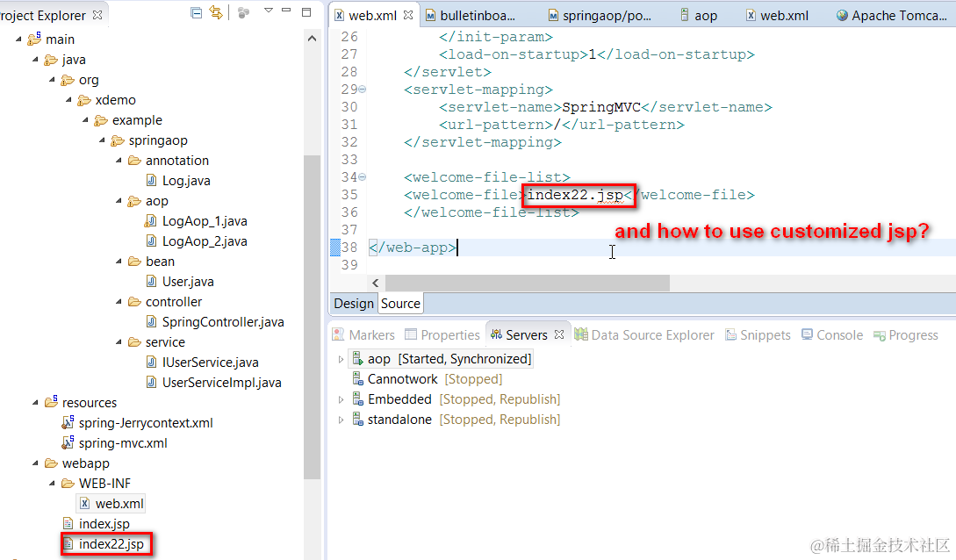Open Project Explorer View Menu dropdown
Screen dimensions: 956x560
click(269, 11)
